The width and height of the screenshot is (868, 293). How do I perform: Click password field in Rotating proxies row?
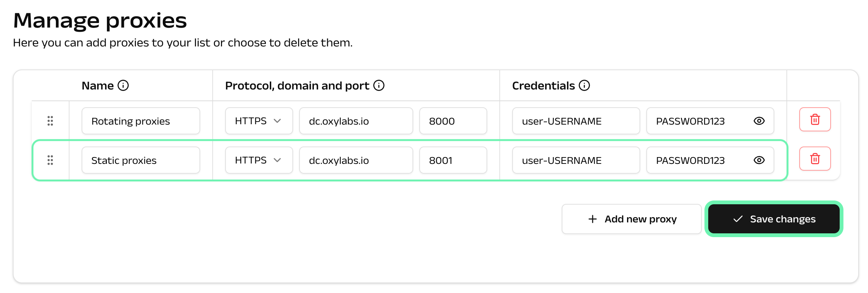(x=699, y=121)
